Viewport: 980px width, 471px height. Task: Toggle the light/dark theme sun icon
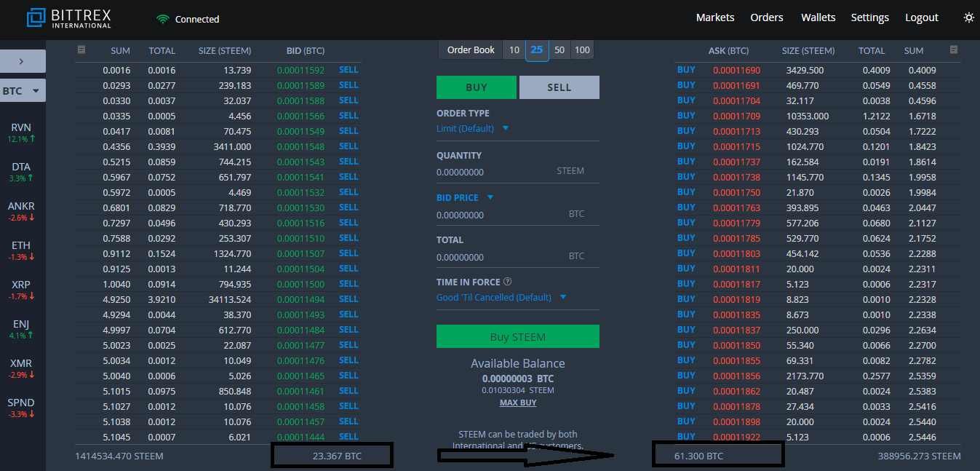pos(968,17)
